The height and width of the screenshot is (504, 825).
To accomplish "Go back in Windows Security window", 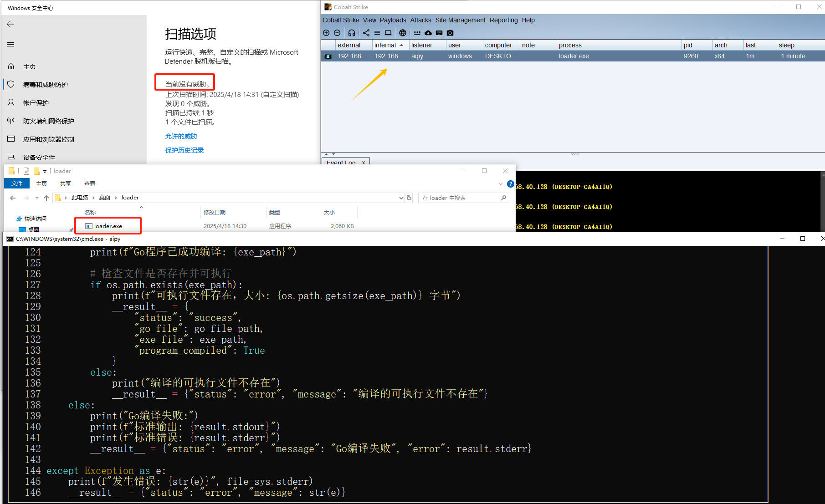I will click(x=11, y=24).
